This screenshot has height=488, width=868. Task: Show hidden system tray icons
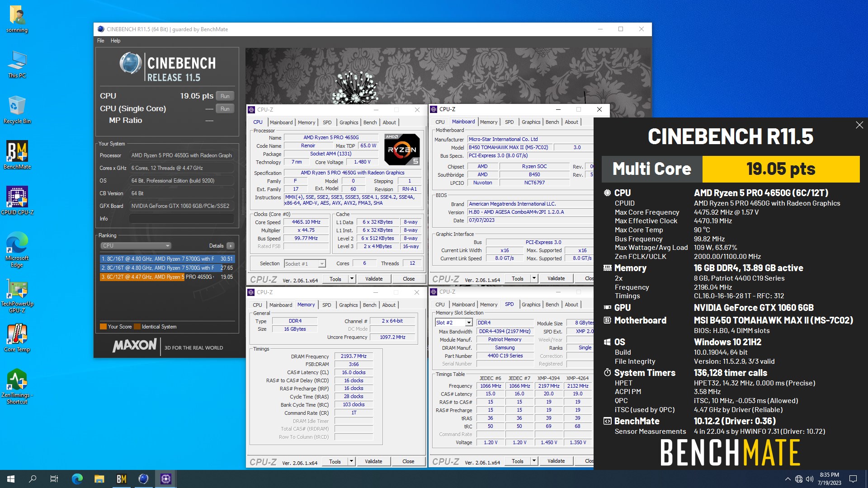click(788, 479)
